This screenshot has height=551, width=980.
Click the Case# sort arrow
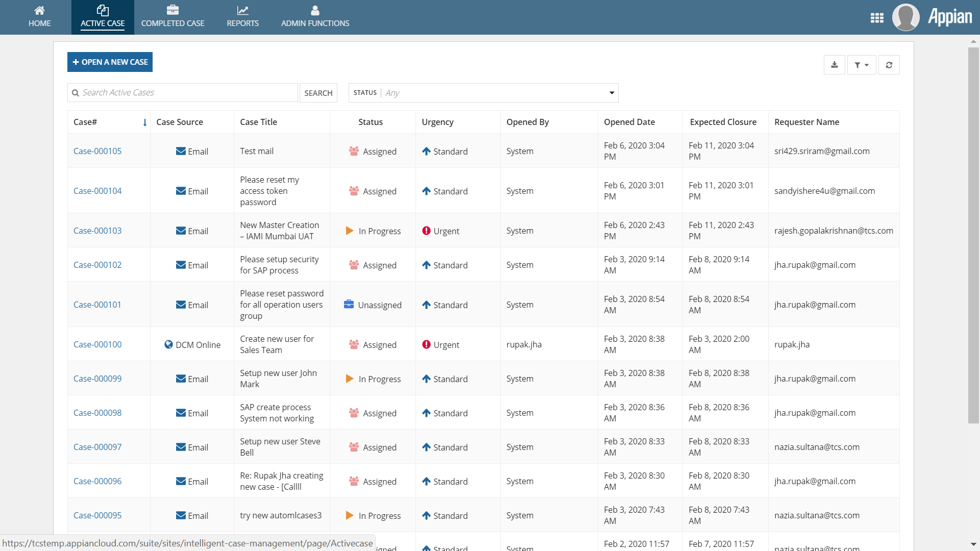[145, 122]
